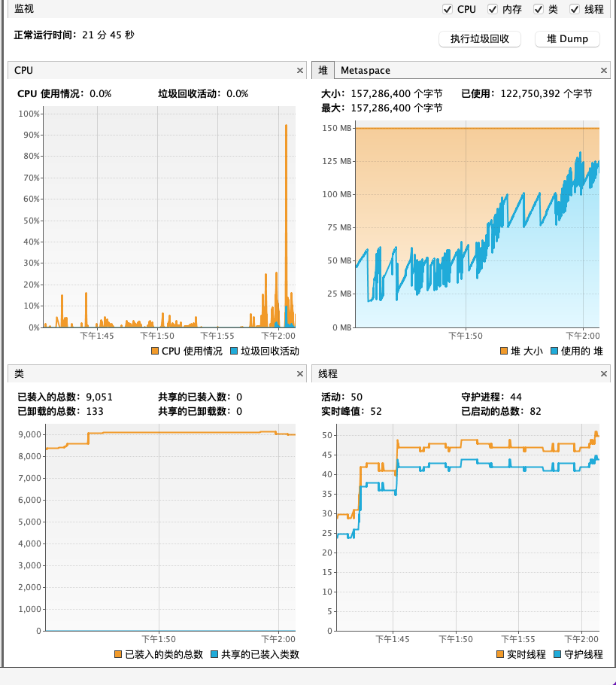Switch to the 堆 tab
Screen dimensions: 616x685
click(323, 70)
